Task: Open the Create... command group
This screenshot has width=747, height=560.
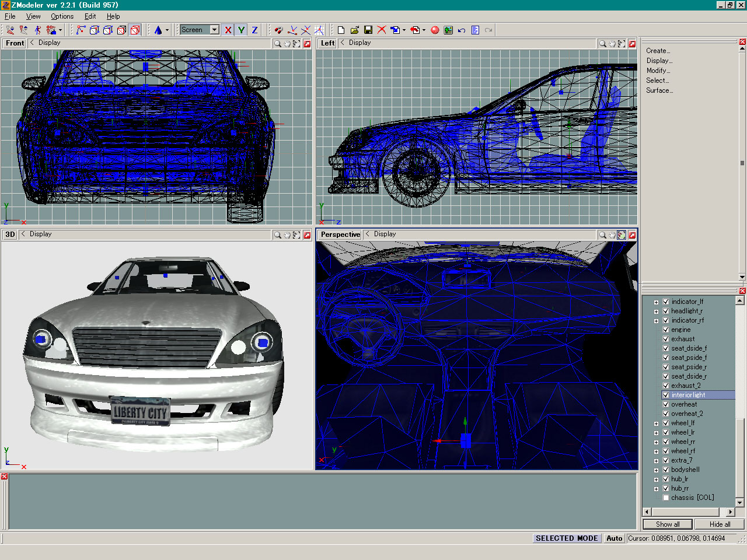Action: point(658,51)
